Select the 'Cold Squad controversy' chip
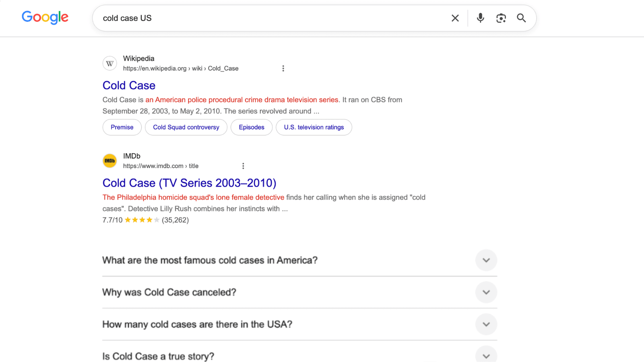644x362 pixels. pos(186,127)
